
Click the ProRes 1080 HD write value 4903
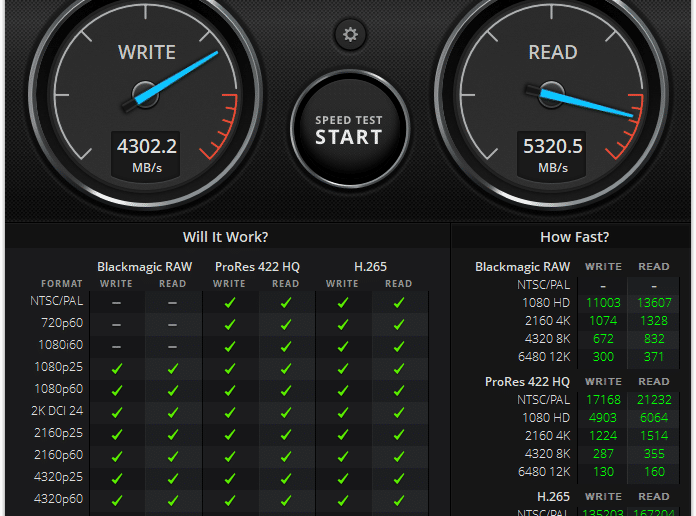tap(603, 418)
